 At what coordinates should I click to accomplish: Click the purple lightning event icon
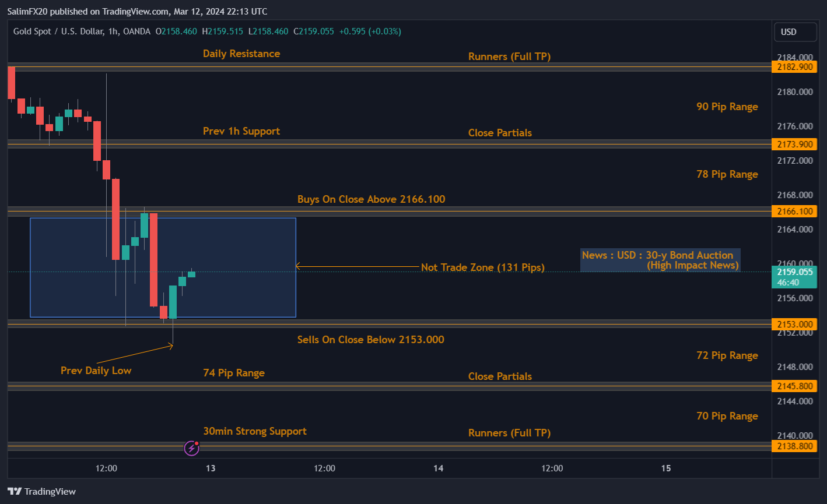click(192, 447)
